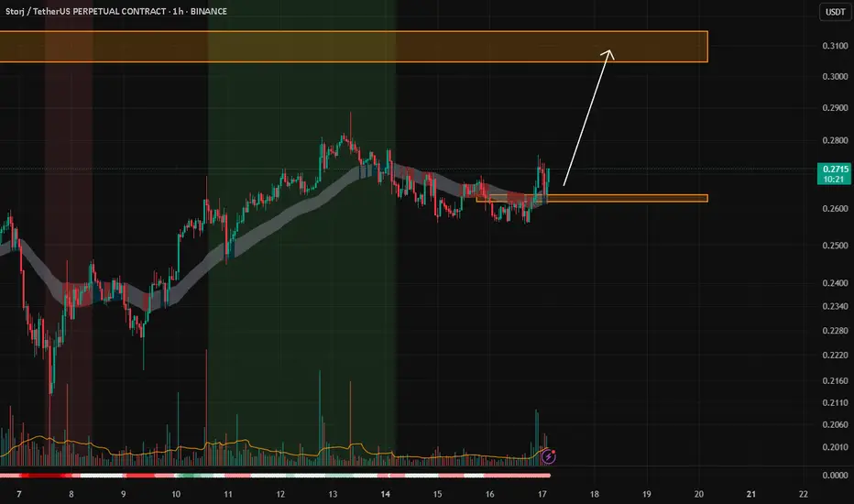The image size is (854, 504).
Task: Click the 0.3000 price axis label
Action: click(835, 76)
